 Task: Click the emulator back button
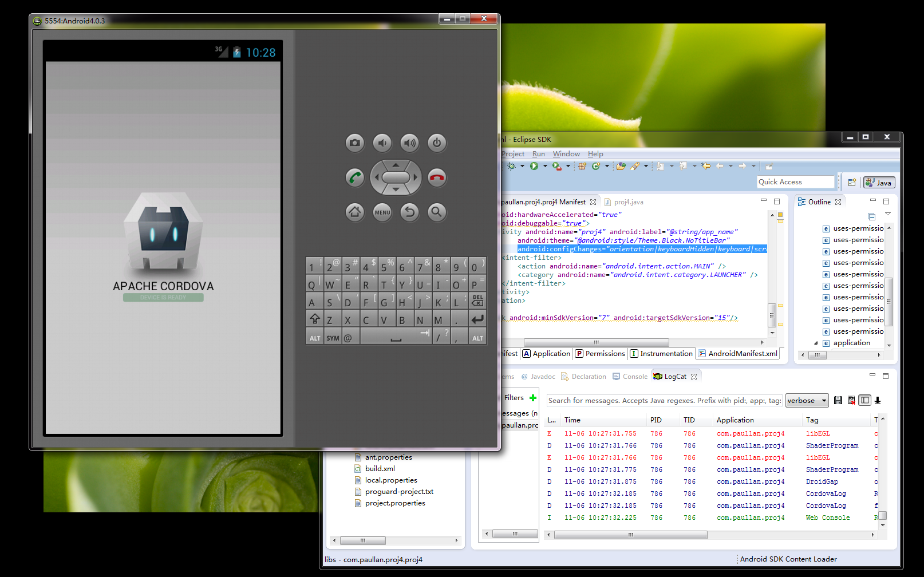click(x=410, y=212)
